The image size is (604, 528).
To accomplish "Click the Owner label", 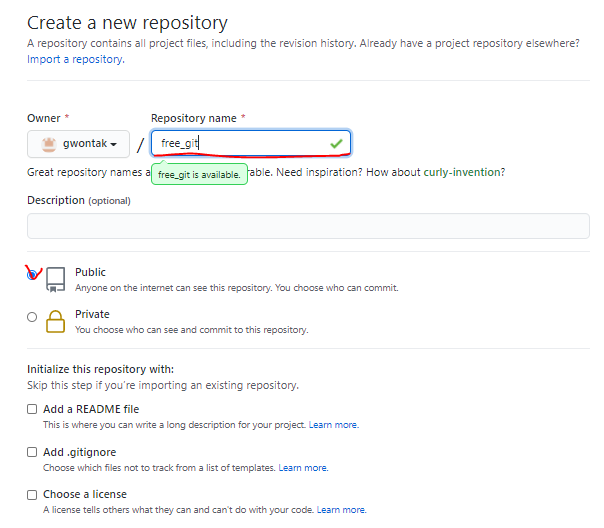I will [44, 118].
